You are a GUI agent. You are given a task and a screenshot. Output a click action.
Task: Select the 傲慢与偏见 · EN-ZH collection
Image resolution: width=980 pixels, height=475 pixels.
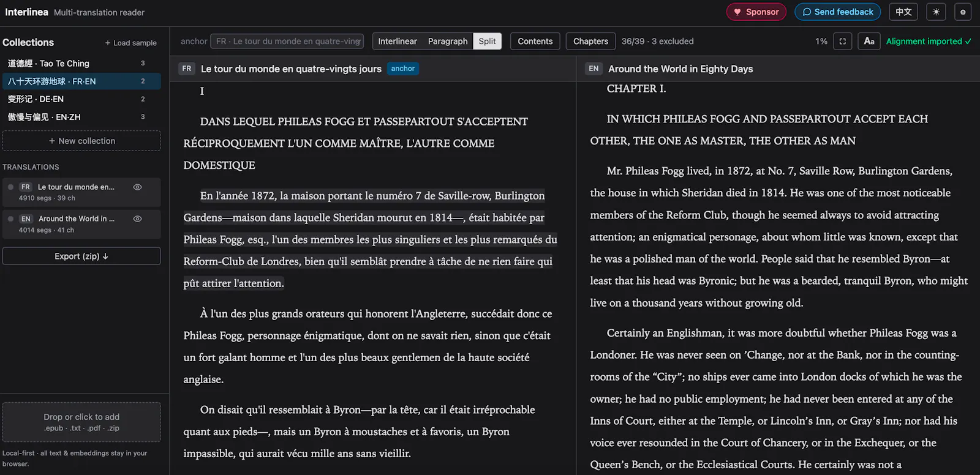tap(81, 117)
